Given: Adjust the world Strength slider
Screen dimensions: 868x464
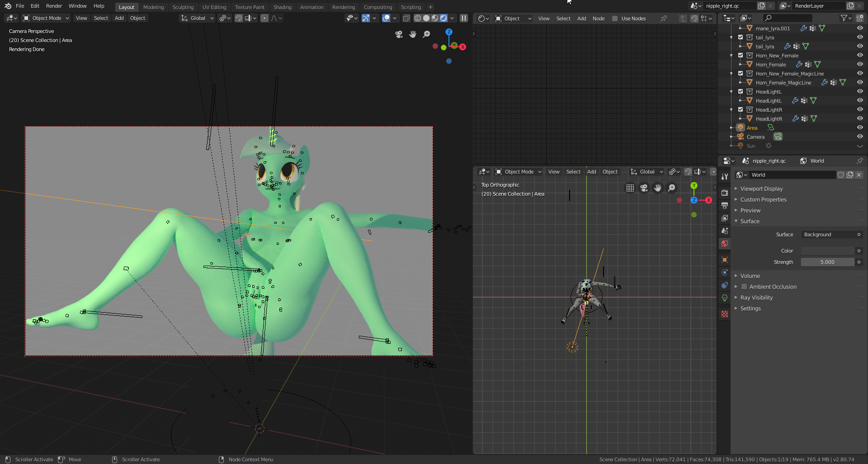Looking at the screenshot, I should [827, 262].
